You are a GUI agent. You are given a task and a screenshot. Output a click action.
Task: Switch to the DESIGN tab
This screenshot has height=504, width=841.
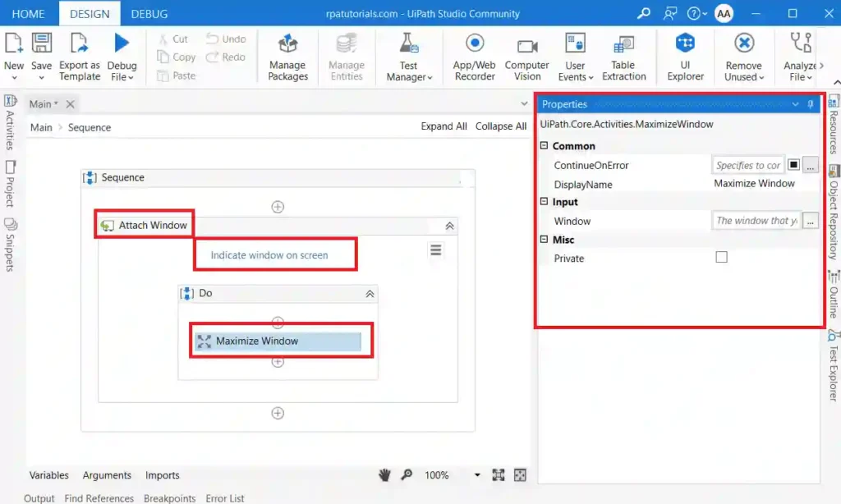[90, 13]
